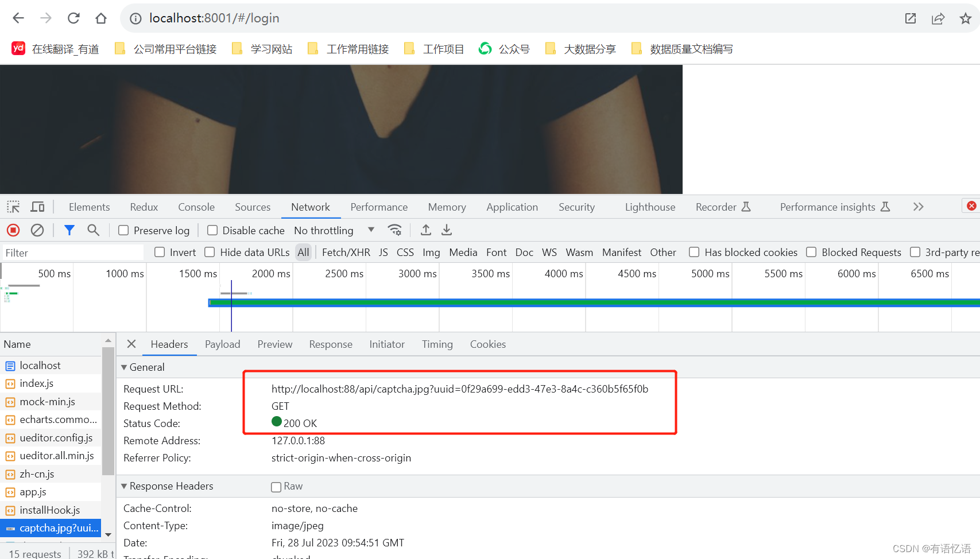Show more DevTools tabs chevron
Screen dimensions: 980x559
point(919,207)
